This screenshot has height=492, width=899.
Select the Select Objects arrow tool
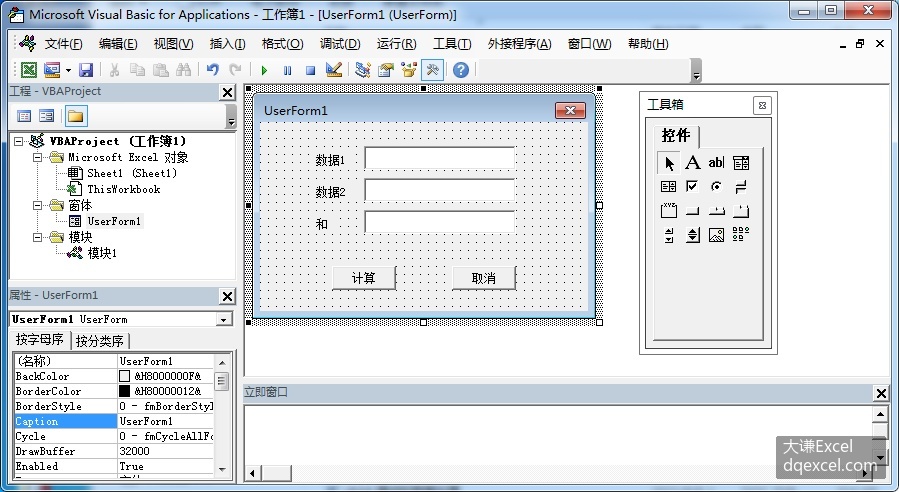pos(669,163)
